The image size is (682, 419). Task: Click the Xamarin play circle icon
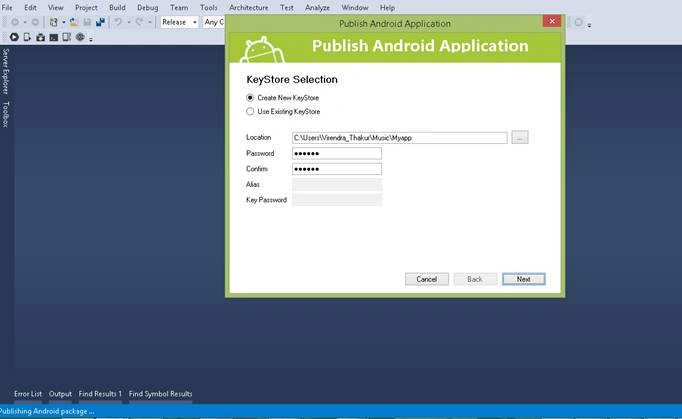(14, 37)
